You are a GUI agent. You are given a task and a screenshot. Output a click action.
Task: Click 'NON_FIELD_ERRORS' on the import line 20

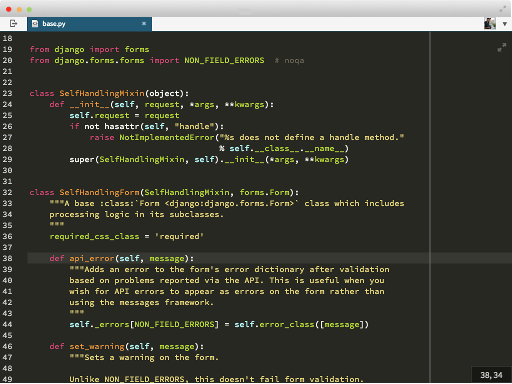pos(224,60)
